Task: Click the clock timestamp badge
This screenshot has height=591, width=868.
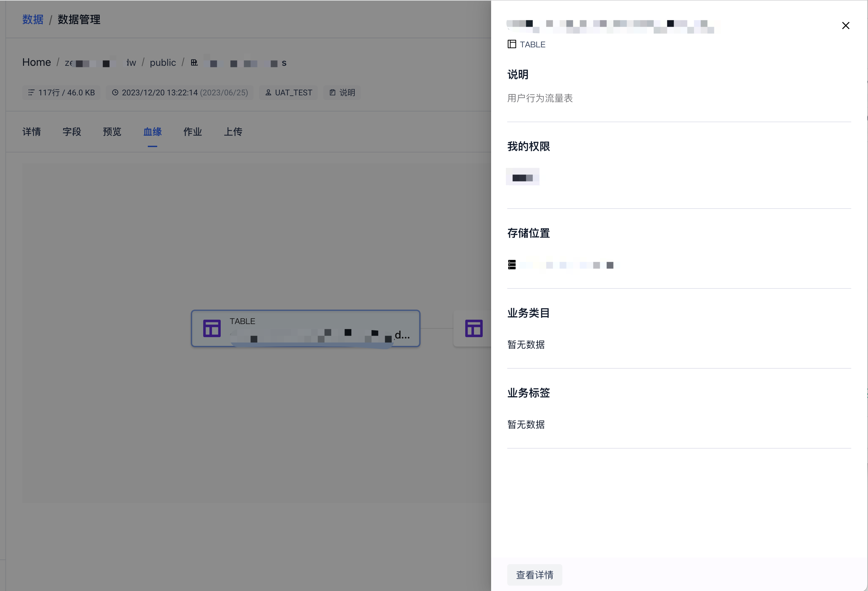Action: coord(180,92)
